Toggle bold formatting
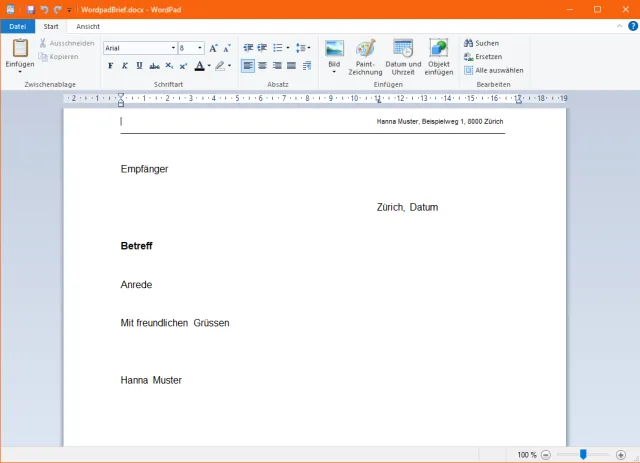640x463 pixels. click(110, 66)
